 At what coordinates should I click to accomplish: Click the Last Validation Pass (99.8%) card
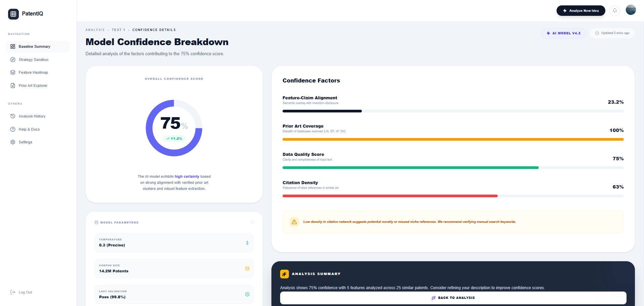coord(174,295)
